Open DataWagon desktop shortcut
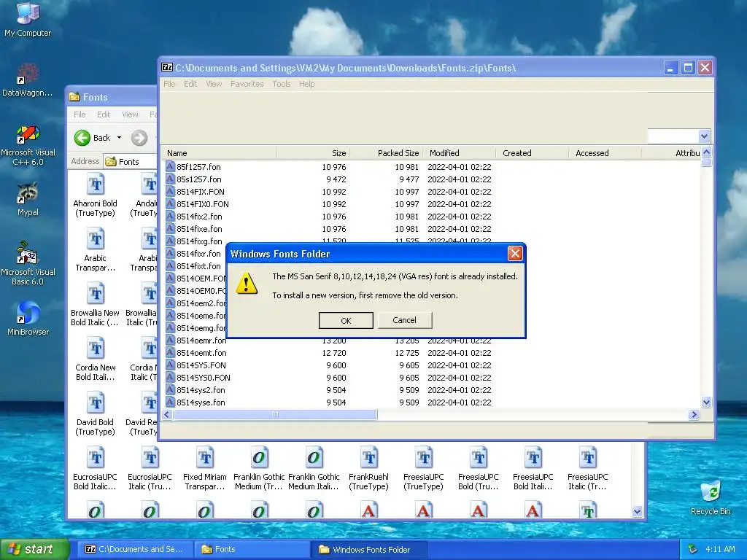This screenshot has height=560, width=747. [x=28, y=79]
